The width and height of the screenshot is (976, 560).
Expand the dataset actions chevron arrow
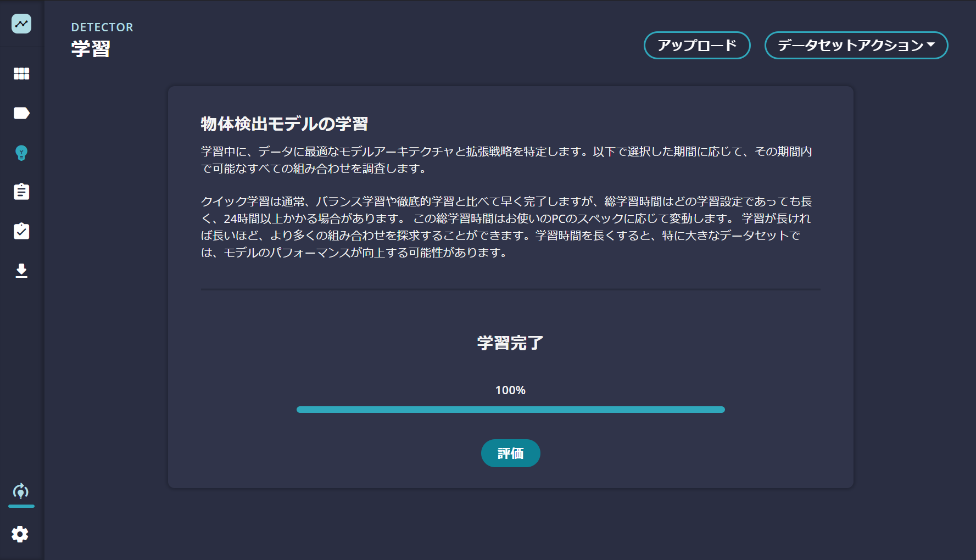(x=928, y=45)
